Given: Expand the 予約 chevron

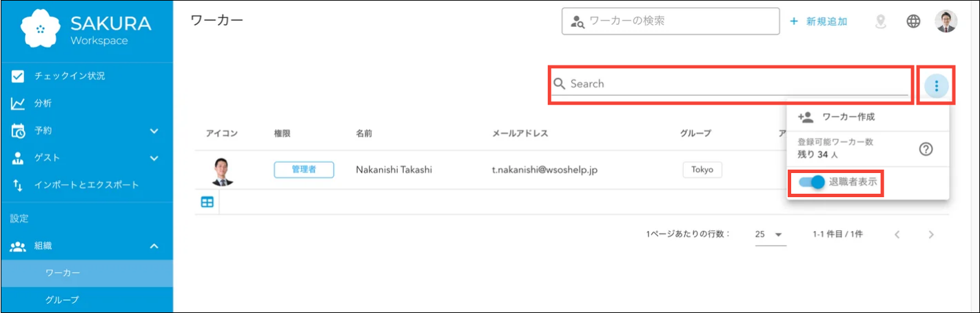Looking at the screenshot, I should pyautogui.click(x=154, y=130).
